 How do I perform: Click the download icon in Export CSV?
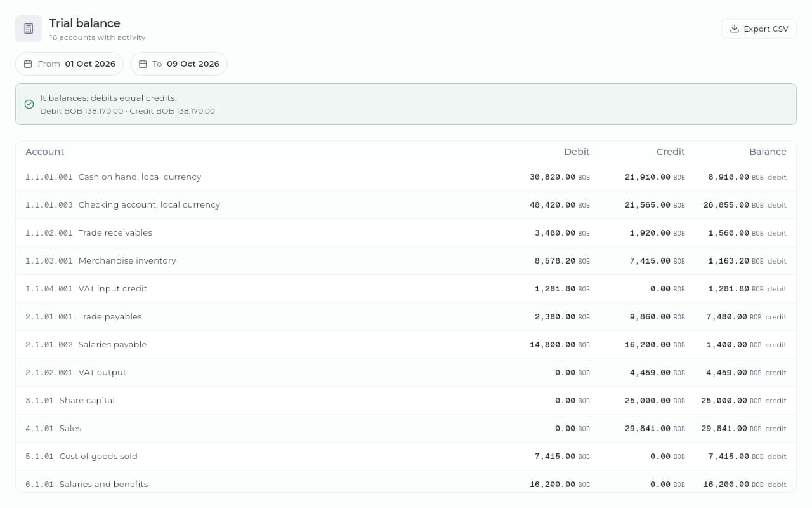tap(735, 29)
